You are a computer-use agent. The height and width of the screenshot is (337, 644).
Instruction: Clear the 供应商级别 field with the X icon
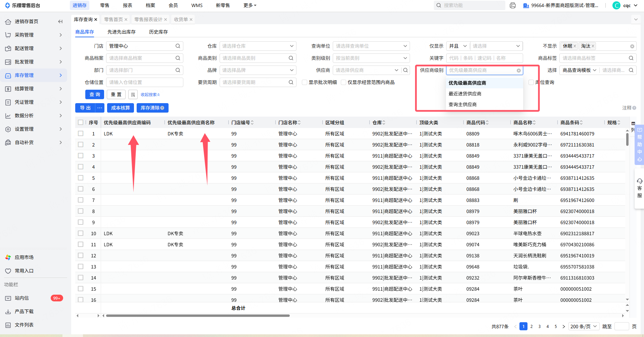click(519, 71)
